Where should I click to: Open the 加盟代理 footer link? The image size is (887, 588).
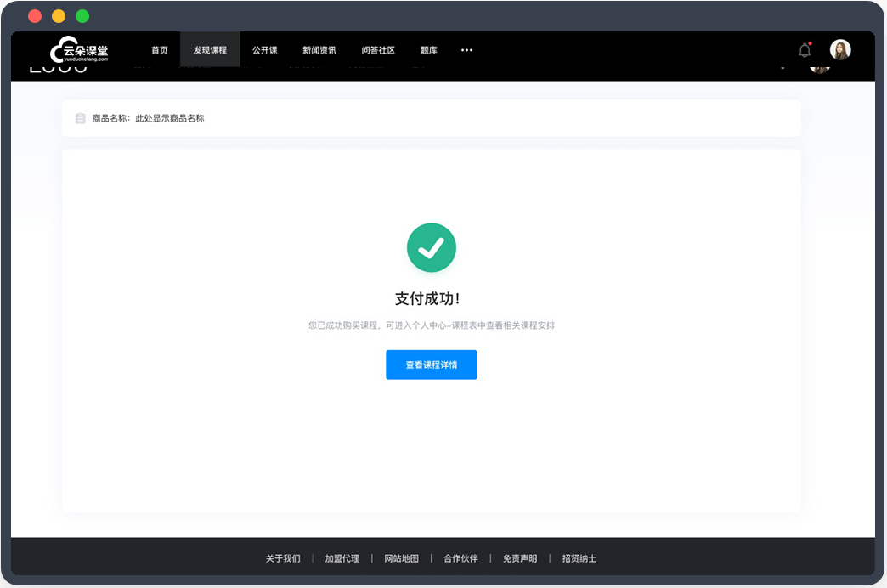coord(342,558)
